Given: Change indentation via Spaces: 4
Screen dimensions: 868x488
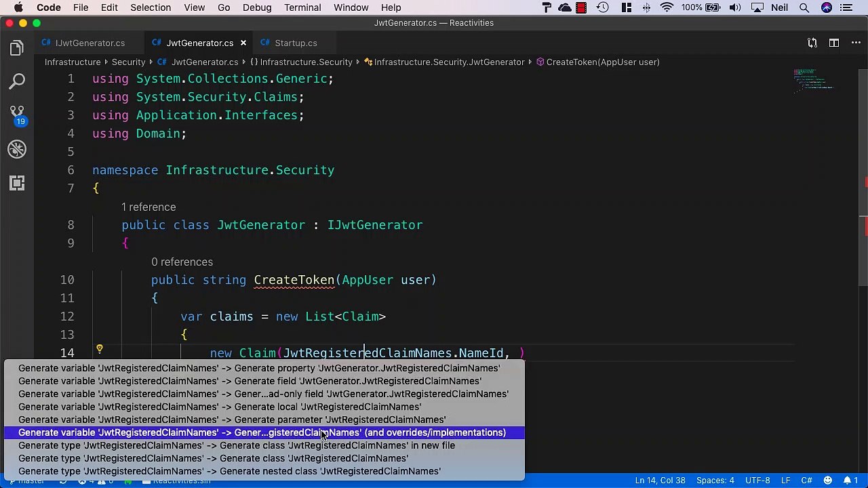Looking at the screenshot, I should click(x=715, y=481).
